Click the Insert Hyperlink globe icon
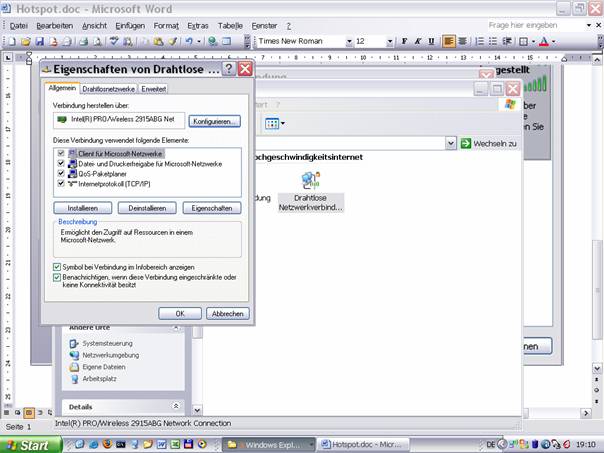 [213, 41]
